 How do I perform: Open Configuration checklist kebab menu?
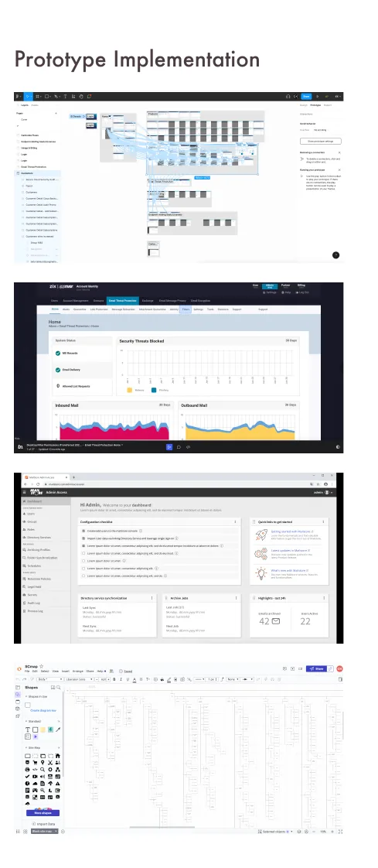[x=235, y=522]
